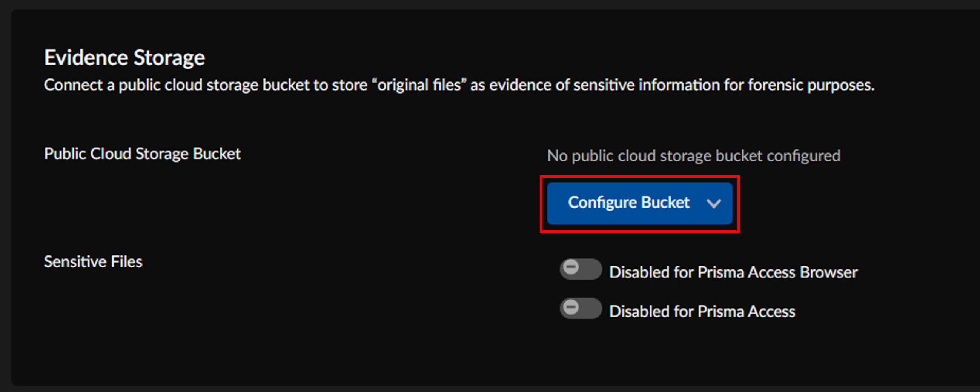
Task: Click the Evidence Storage heading
Action: coord(124,58)
